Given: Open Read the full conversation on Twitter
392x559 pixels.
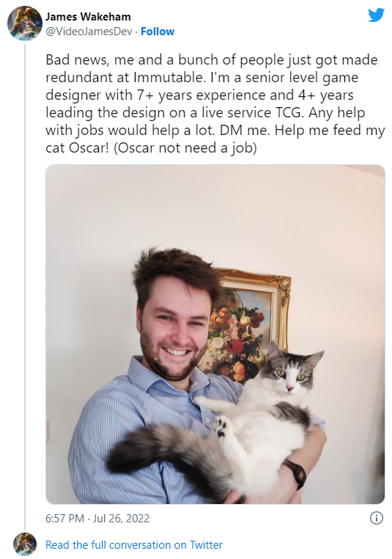Looking at the screenshot, I should point(134,545).
